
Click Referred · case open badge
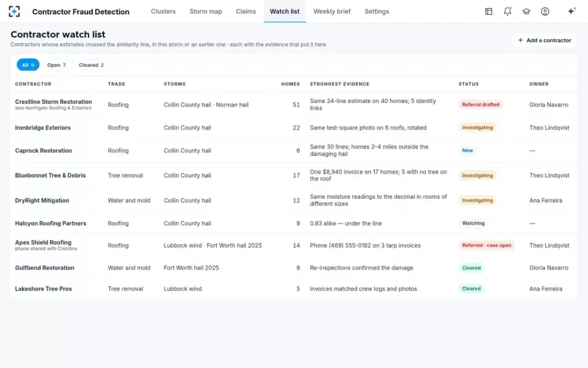(x=487, y=245)
